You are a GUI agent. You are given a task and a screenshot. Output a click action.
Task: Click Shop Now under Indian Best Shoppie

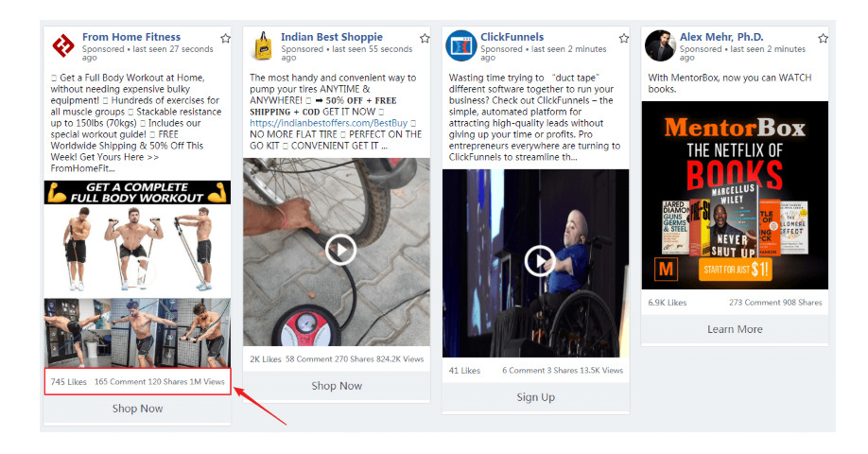pos(337,386)
